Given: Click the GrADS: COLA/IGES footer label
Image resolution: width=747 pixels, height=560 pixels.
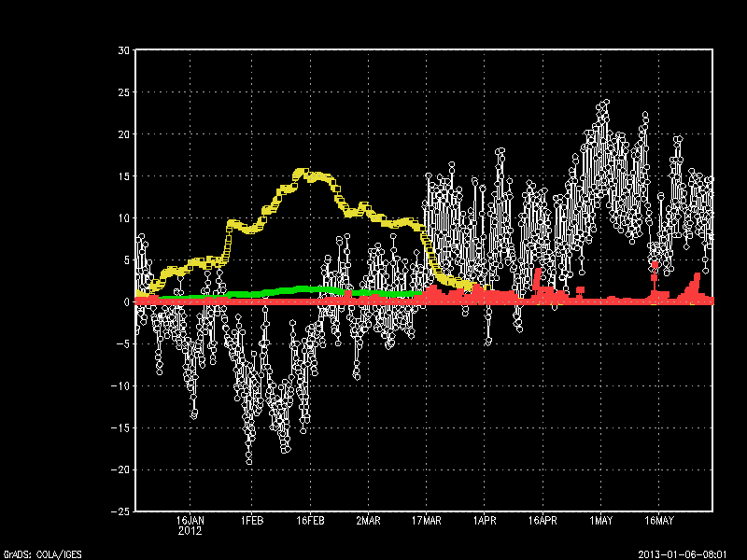Looking at the screenshot, I should 42,554.
